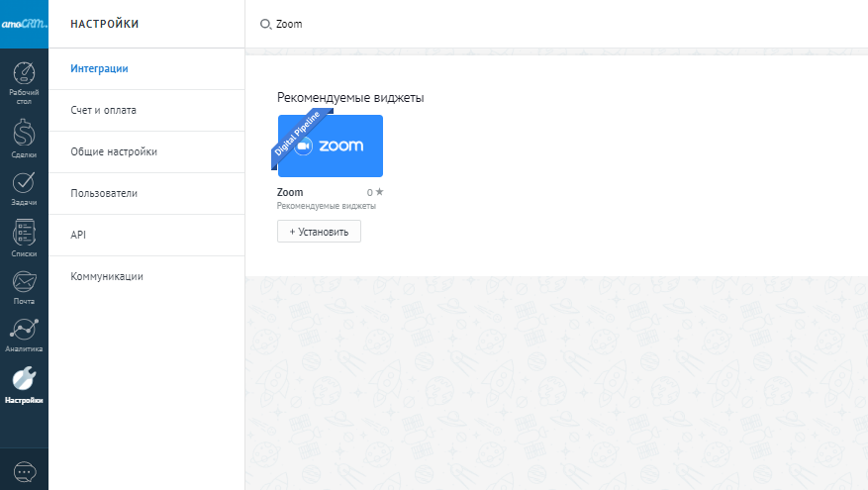Click the search magnifier icon
868x490 pixels.
[265, 24]
